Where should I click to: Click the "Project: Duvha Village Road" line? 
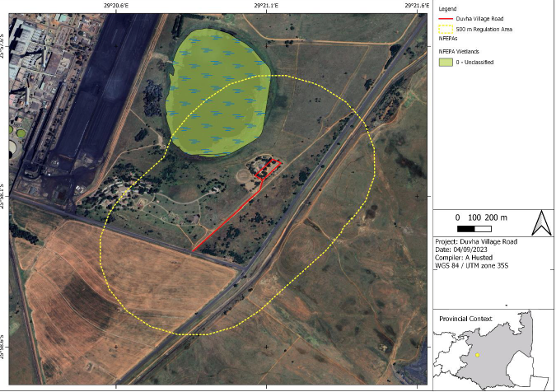476,241
